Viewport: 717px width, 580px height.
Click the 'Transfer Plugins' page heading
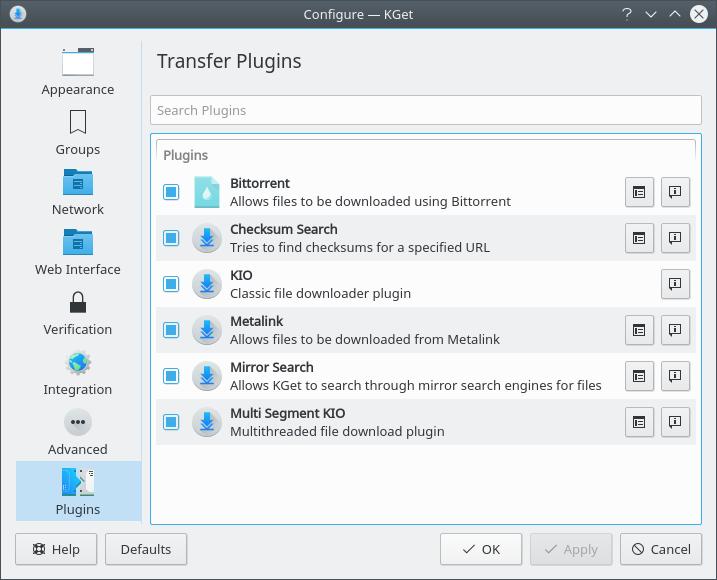[229, 61]
